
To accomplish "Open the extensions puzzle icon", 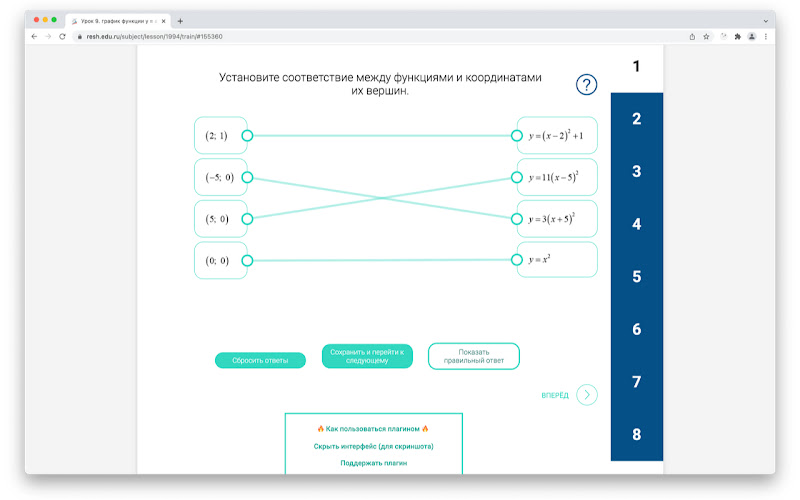I will [x=737, y=37].
